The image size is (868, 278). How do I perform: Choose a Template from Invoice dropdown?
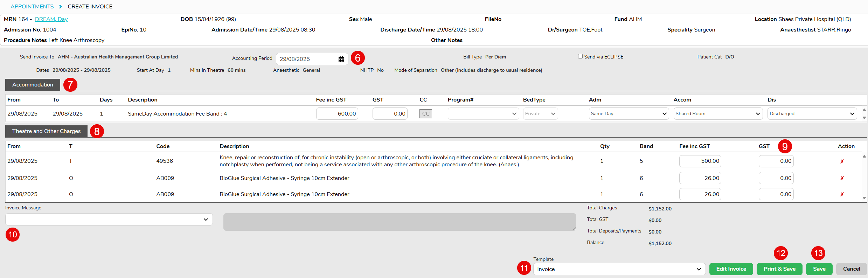[619, 269]
